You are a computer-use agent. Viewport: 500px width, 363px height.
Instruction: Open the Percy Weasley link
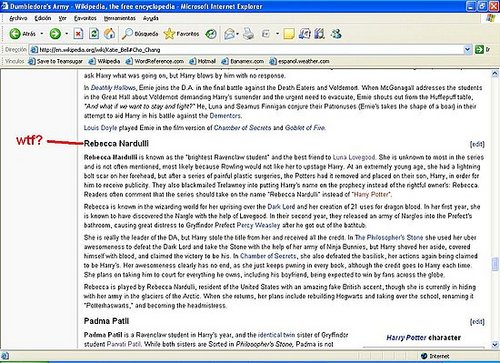(258, 225)
